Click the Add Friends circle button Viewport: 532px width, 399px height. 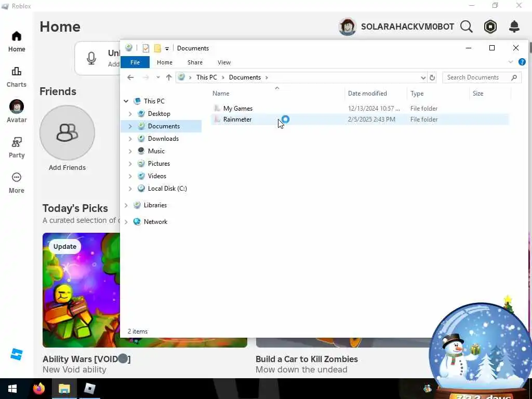67,132
